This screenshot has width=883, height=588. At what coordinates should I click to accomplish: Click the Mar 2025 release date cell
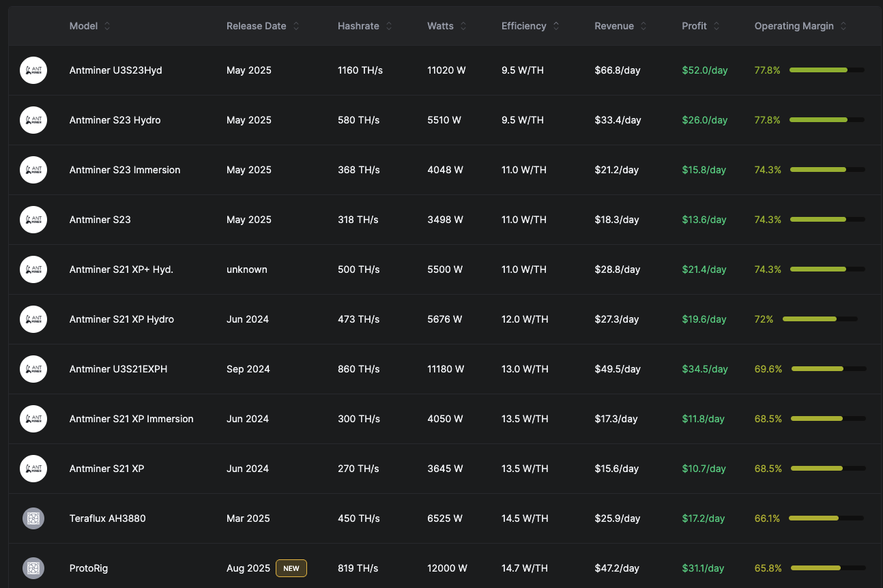tap(248, 518)
